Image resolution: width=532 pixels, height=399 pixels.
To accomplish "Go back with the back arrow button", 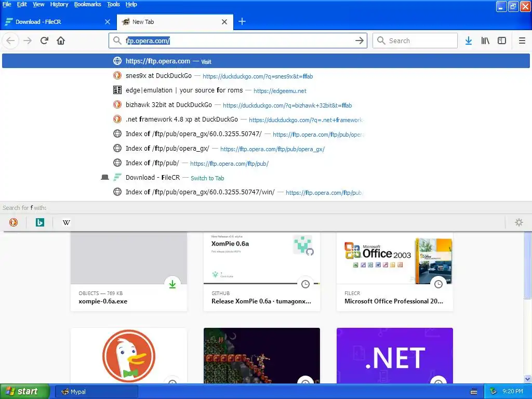I will [10, 41].
